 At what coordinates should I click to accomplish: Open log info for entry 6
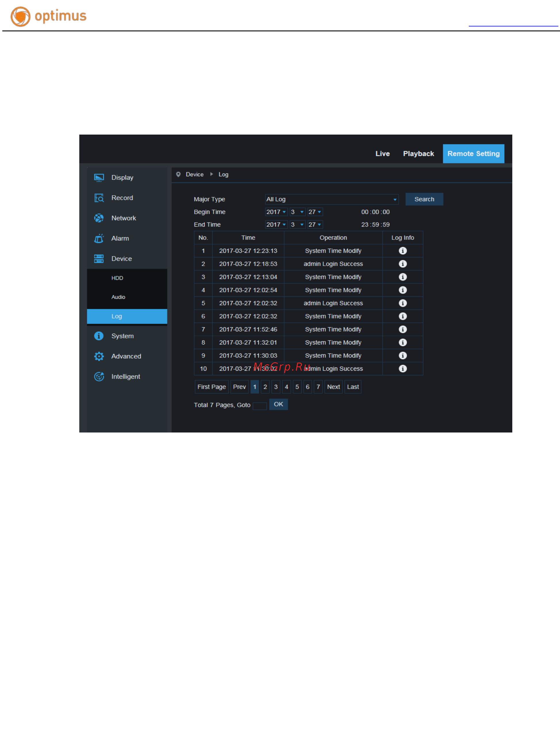[403, 316]
